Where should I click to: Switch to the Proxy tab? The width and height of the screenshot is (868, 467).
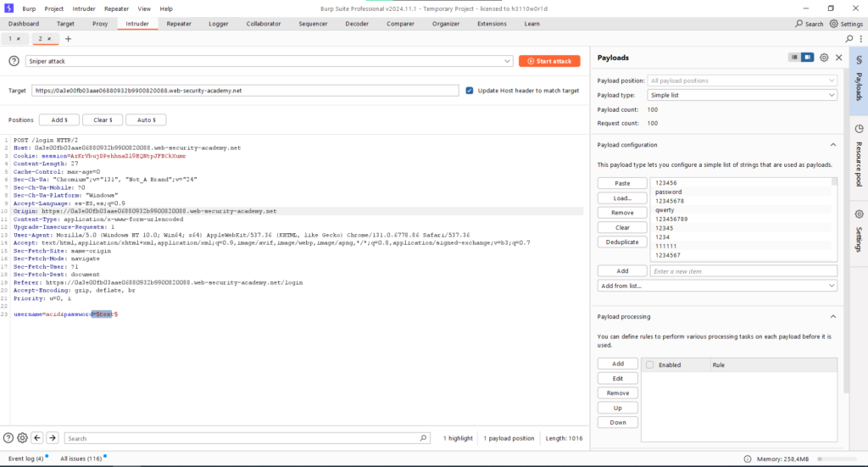(100, 24)
